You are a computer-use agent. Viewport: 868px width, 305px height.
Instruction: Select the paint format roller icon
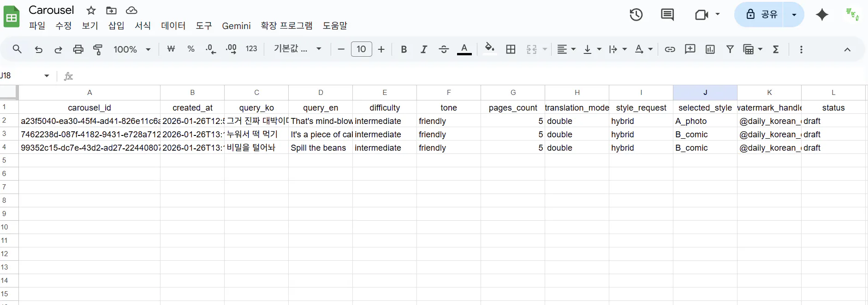98,49
